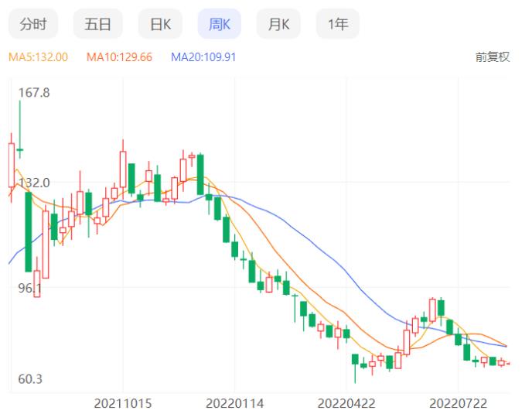The image size is (532, 414).
Task: Click the 60.3 price axis label
Action: (x=29, y=379)
